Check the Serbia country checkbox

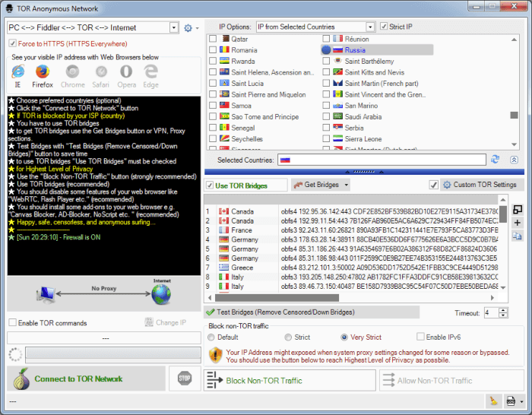(326, 128)
